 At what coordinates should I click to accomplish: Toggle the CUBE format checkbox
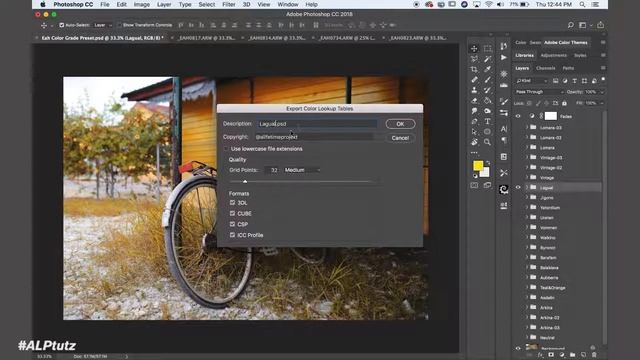coord(232,213)
